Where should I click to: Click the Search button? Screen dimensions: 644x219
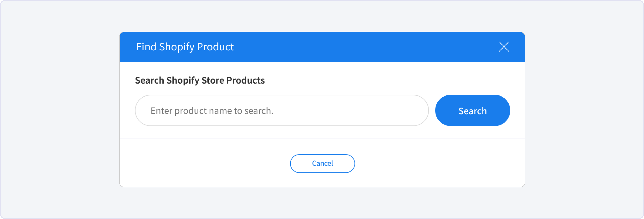pos(472,111)
